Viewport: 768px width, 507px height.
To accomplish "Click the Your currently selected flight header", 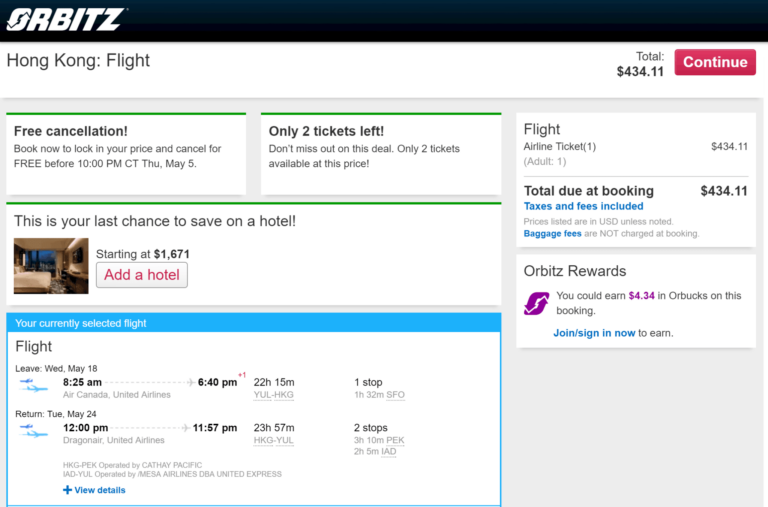I will [x=81, y=323].
